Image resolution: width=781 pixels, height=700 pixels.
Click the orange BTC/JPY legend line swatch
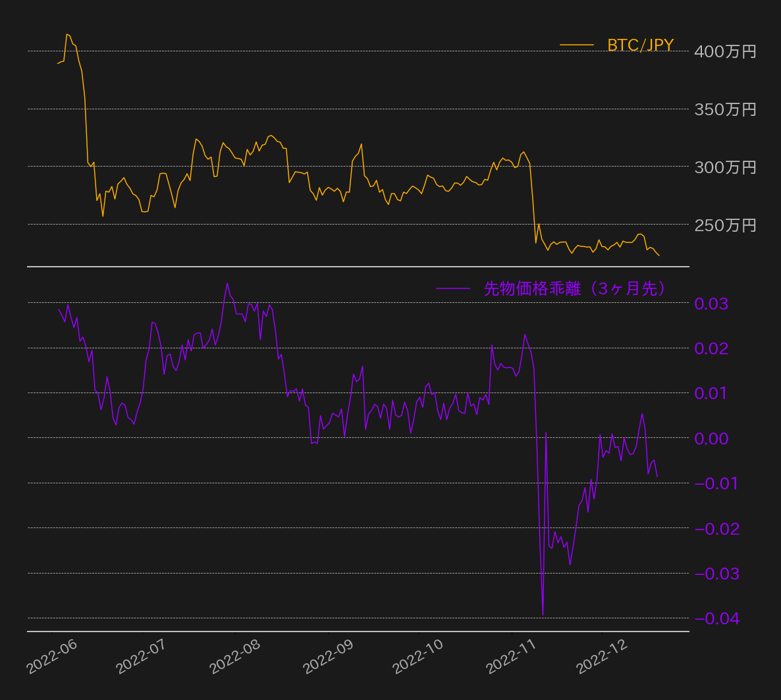[577, 45]
